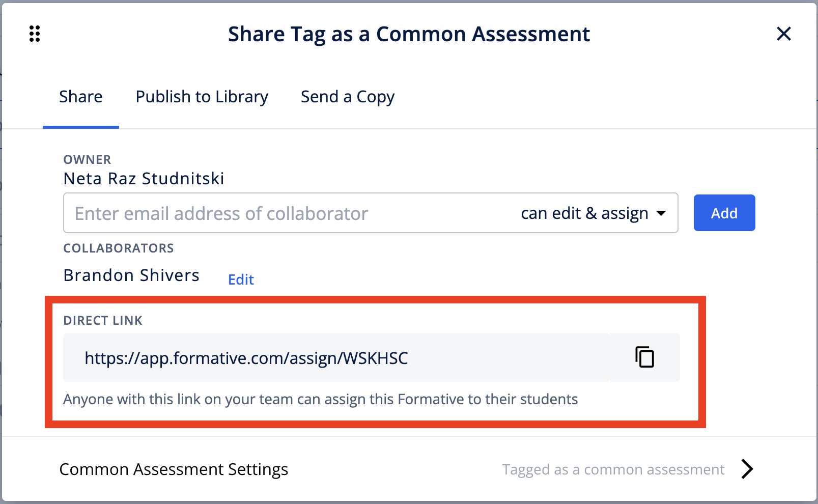The height and width of the screenshot is (504, 818).
Task: Stay on the Share tab
Action: click(x=80, y=97)
